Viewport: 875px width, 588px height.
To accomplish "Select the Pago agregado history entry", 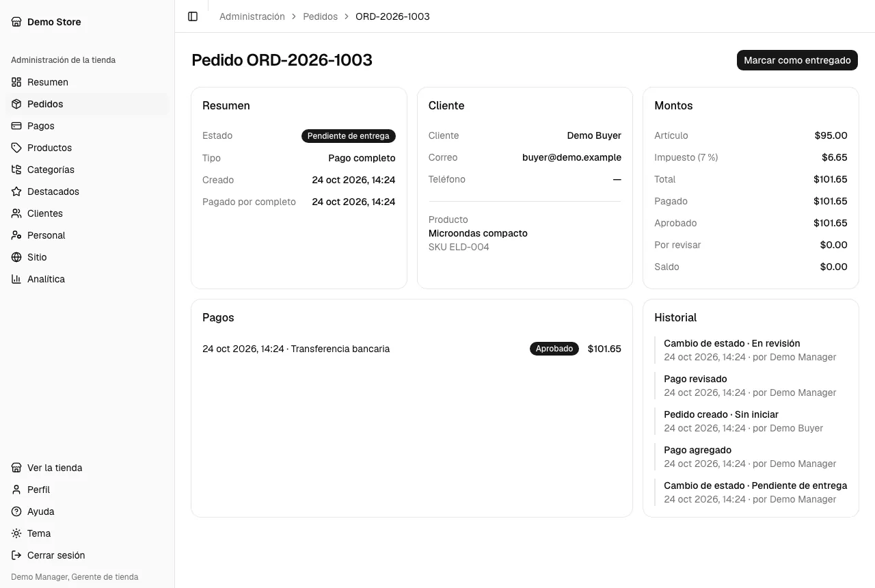I will coord(751,457).
